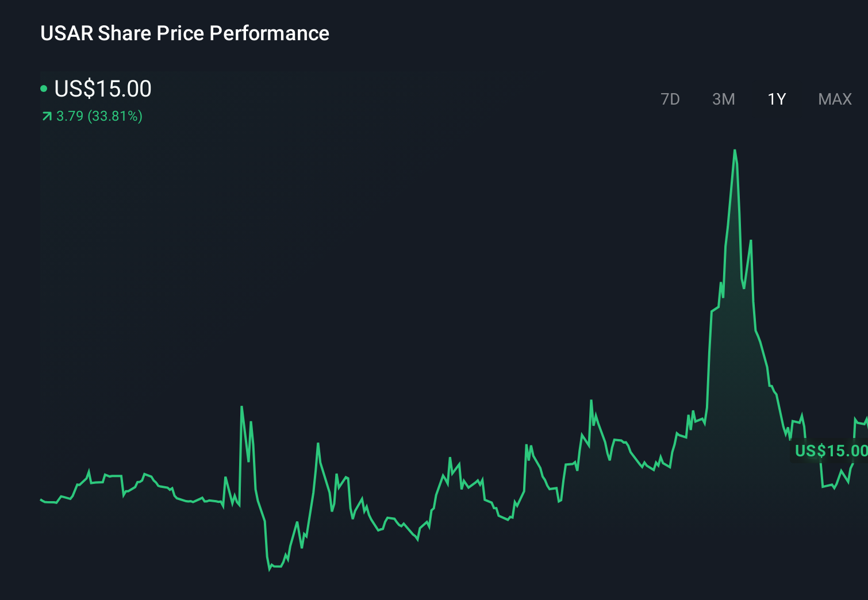The height and width of the screenshot is (600, 868).
Task: Click the sharp spike near the chart's left section
Action: coord(242,407)
